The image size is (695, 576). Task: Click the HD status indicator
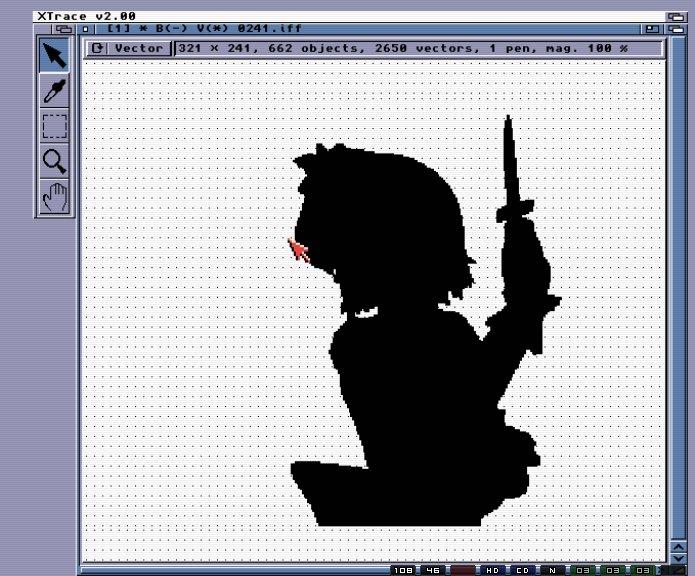(x=492, y=571)
